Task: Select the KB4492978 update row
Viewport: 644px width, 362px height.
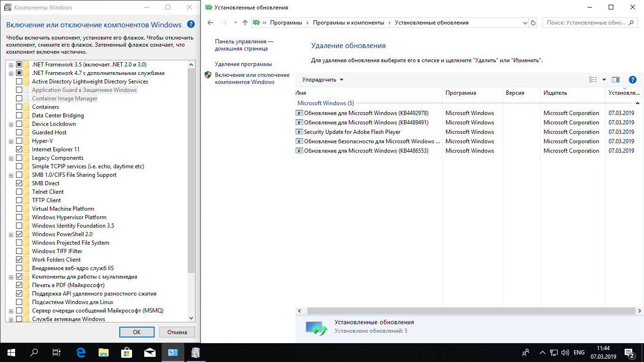Action: click(470, 113)
